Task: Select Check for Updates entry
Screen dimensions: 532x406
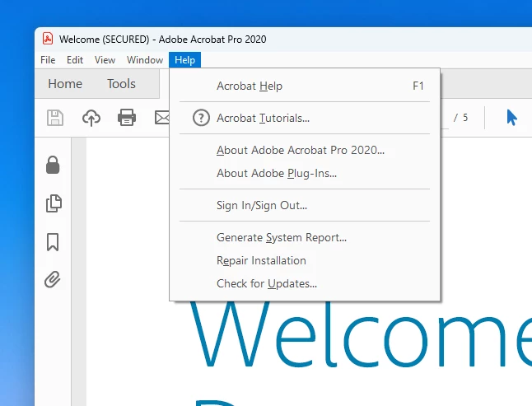Action: [x=305, y=283]
